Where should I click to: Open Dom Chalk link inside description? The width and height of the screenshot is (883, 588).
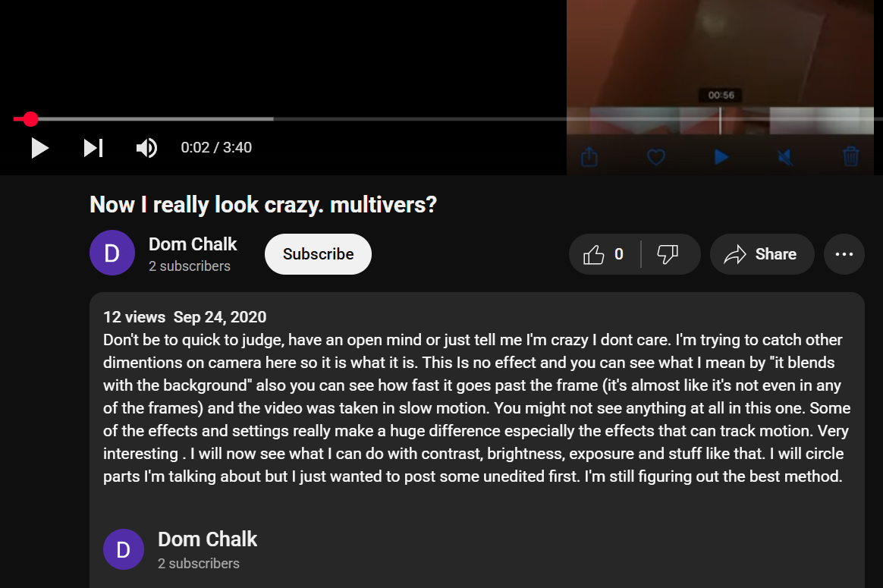click(x=207, y=539)
